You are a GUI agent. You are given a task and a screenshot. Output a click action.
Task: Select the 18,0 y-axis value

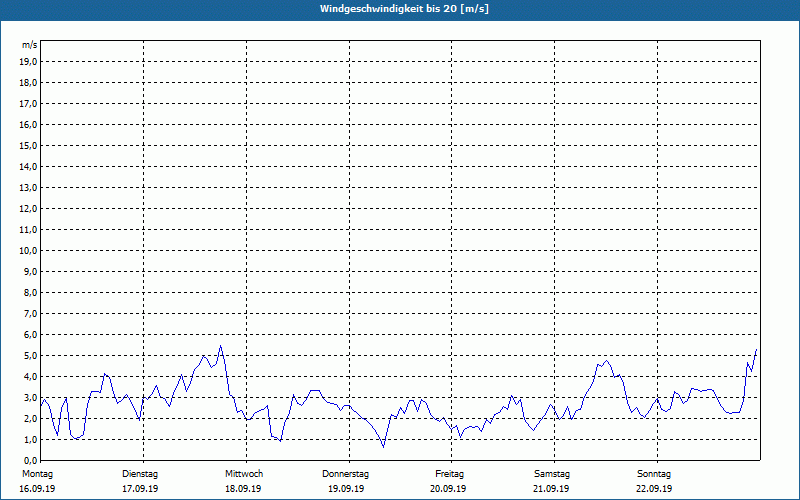[28, 83]
